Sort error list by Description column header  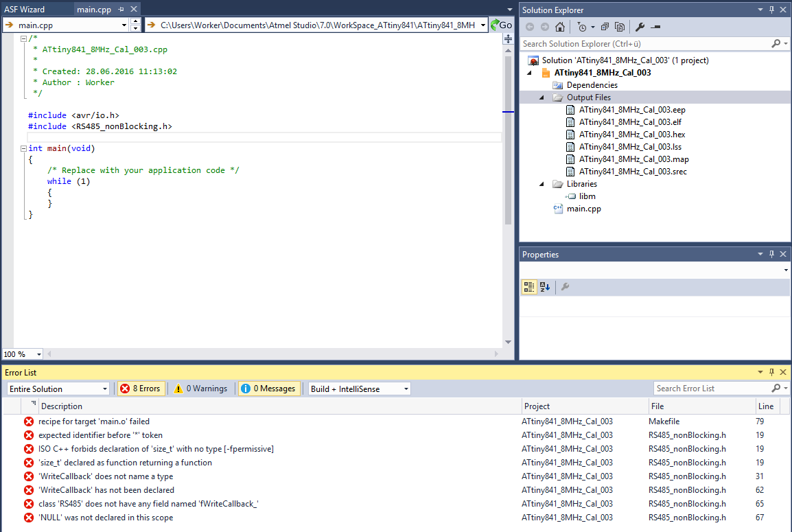pos(62,406)
